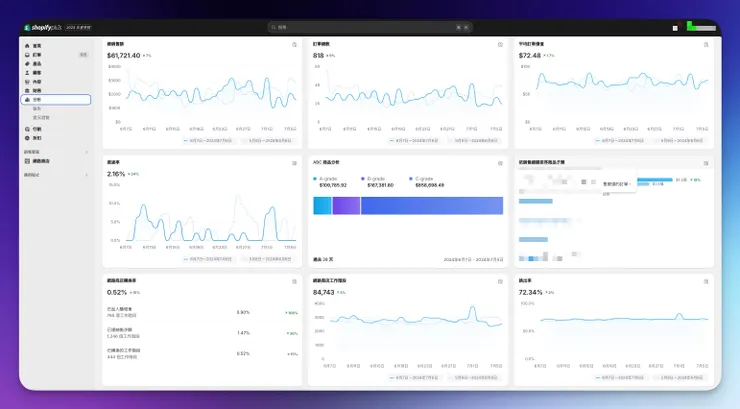Click the 72.34% rate value
Screen dimensions: 740x409
530,292
